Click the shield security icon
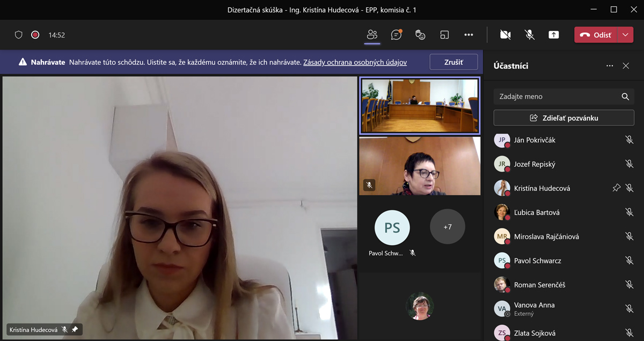This screenshot has height=341, width=644. [19, 35]
